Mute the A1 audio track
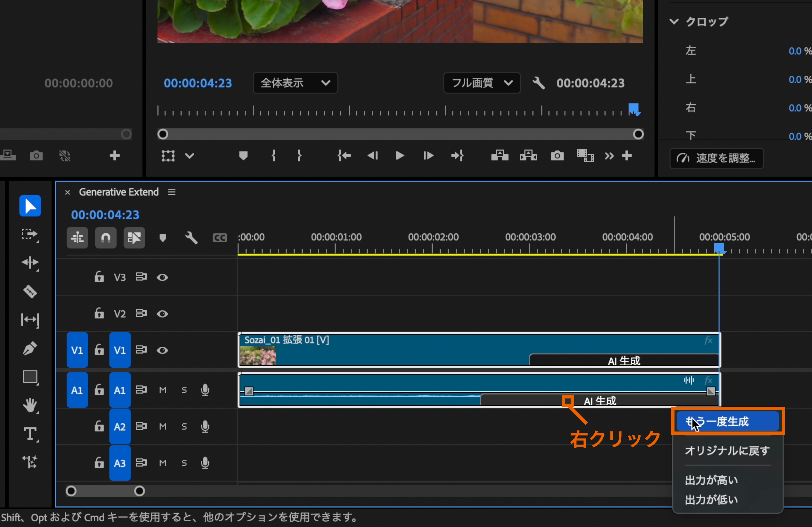Viewport: 812px width, 527px height. coord(163,390)
